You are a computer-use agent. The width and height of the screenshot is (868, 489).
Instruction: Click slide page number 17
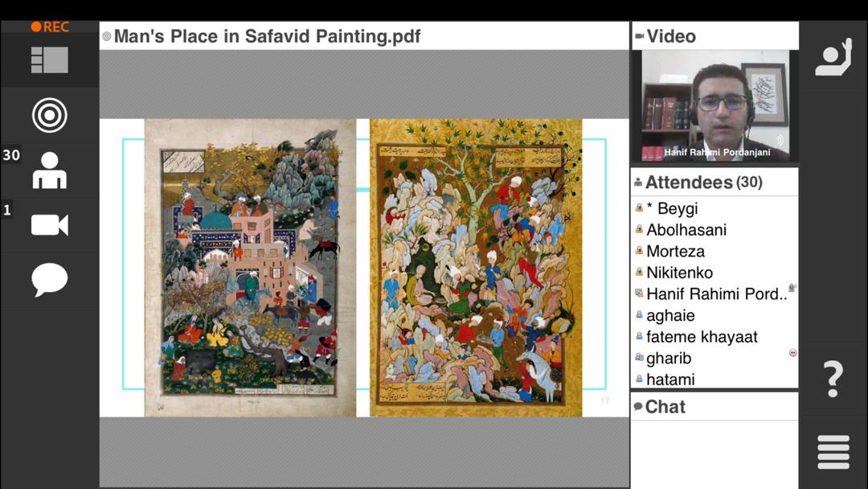(605, 401)
